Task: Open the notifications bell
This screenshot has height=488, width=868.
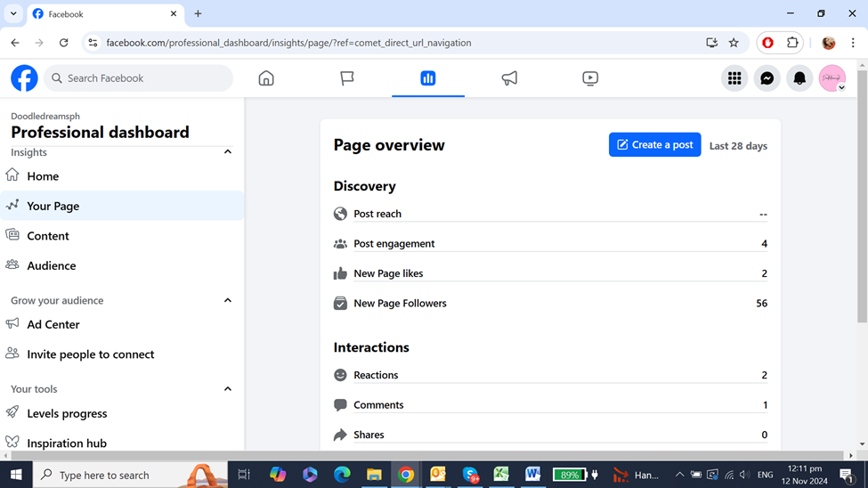Action: pyautogui.click(x=799, y=78)
